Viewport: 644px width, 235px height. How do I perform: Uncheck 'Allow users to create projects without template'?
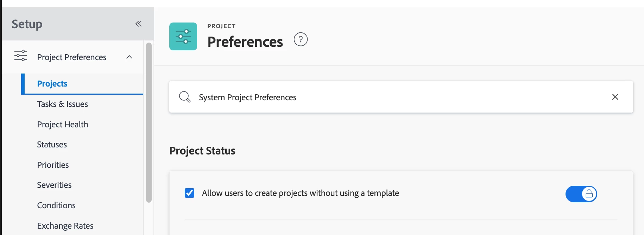pos(189,193)
